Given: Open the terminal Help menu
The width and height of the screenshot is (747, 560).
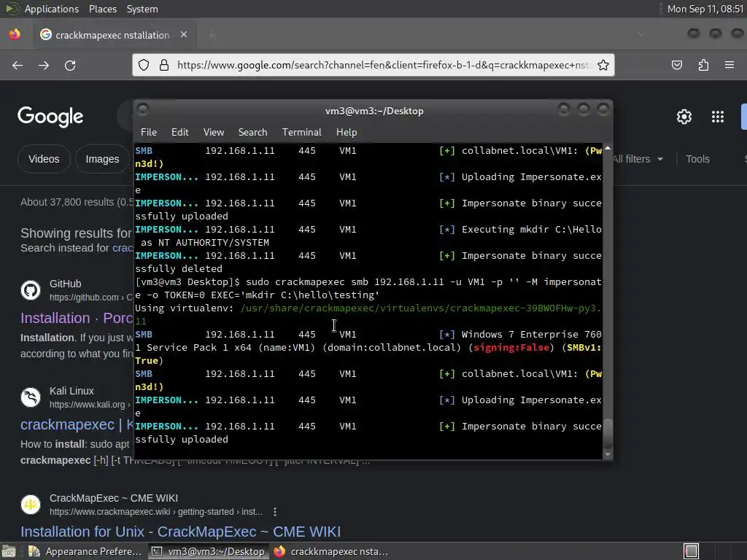Looking at the screenshot, I should pyautogui.click(x=347, y=133).
